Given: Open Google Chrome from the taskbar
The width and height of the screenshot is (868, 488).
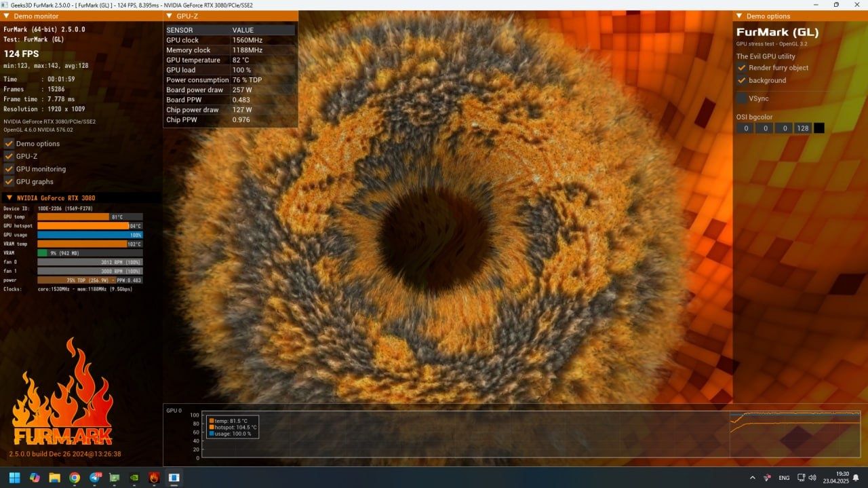Looking at the screenshot, I should (75, 478).
